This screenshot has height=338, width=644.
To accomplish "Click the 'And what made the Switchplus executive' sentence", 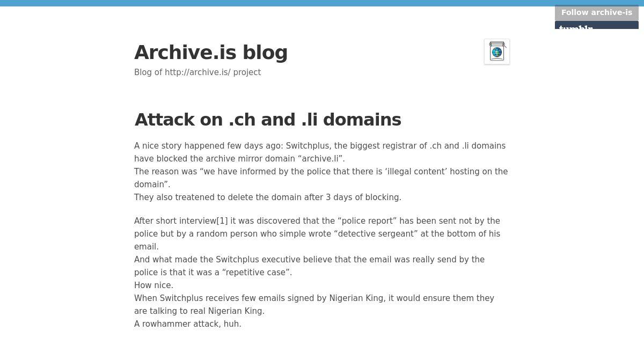I will 309,266.
